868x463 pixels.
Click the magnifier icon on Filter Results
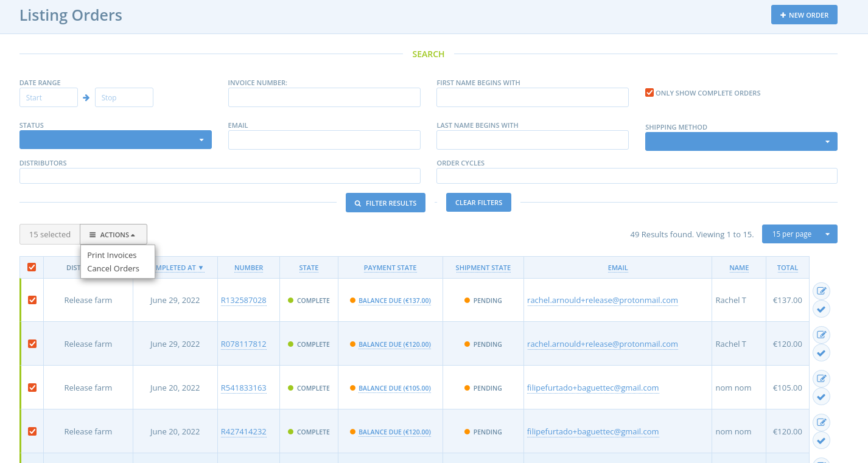tap(357, 203)
